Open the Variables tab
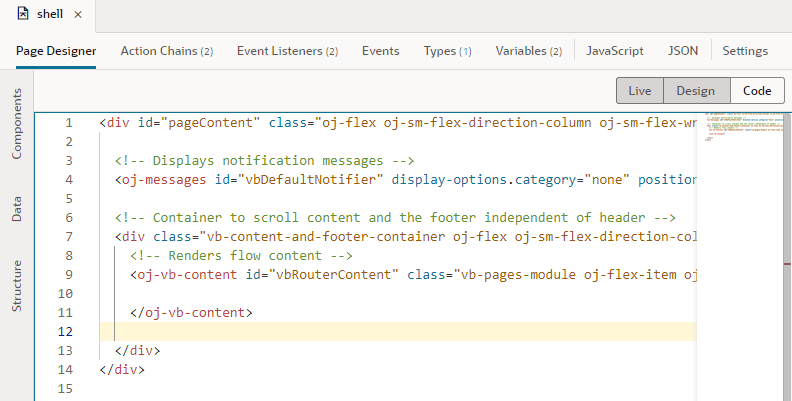792x401 pixels. (x=528, y=51)
